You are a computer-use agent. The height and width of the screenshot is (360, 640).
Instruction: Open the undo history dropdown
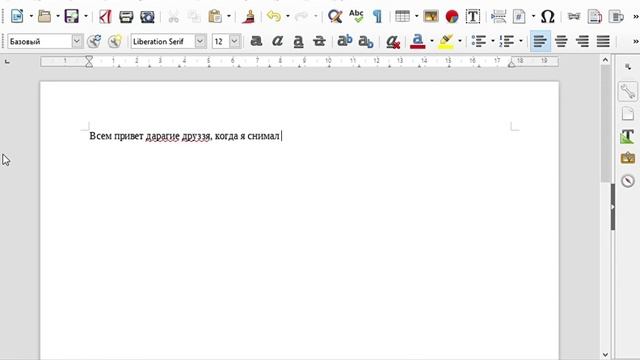[287, 16]
